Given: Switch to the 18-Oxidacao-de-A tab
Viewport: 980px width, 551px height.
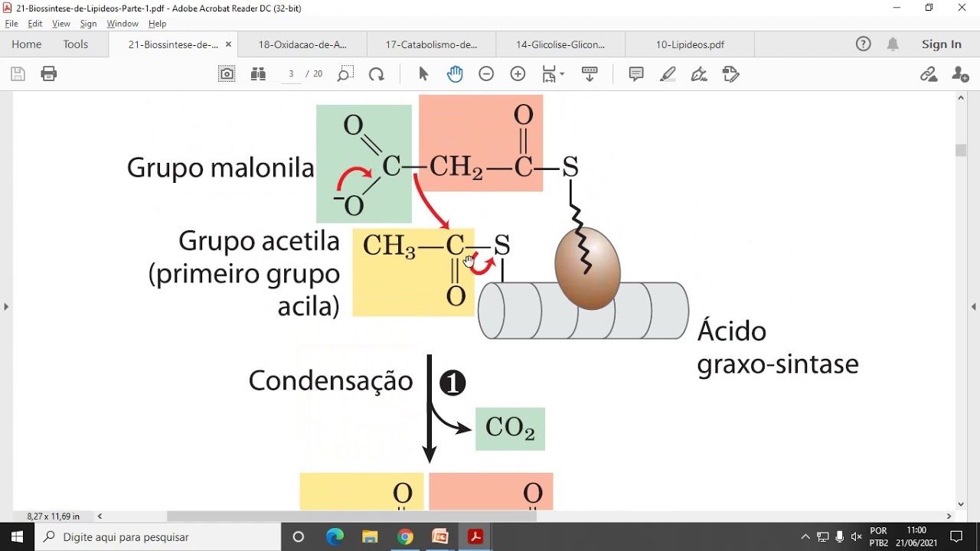Looking at the screenshot, I should (302, 44).
